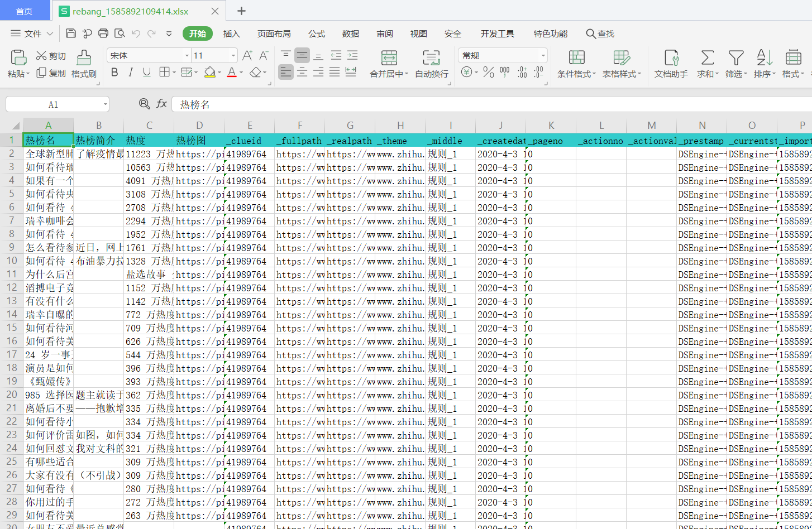Click the Table Style (表格样式) icon

click(622, 57)
